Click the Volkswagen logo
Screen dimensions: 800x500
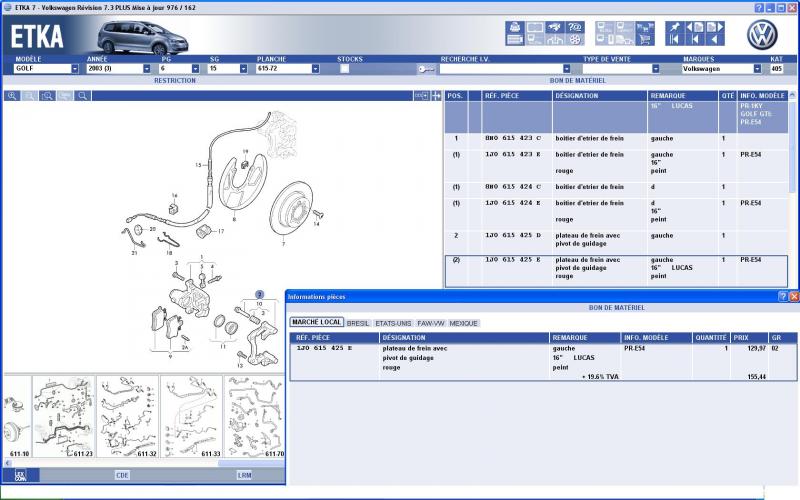[x=762, y=35]
